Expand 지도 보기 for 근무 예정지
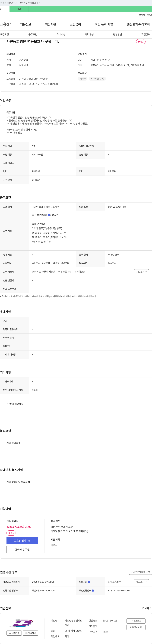 tap(141, 272)
